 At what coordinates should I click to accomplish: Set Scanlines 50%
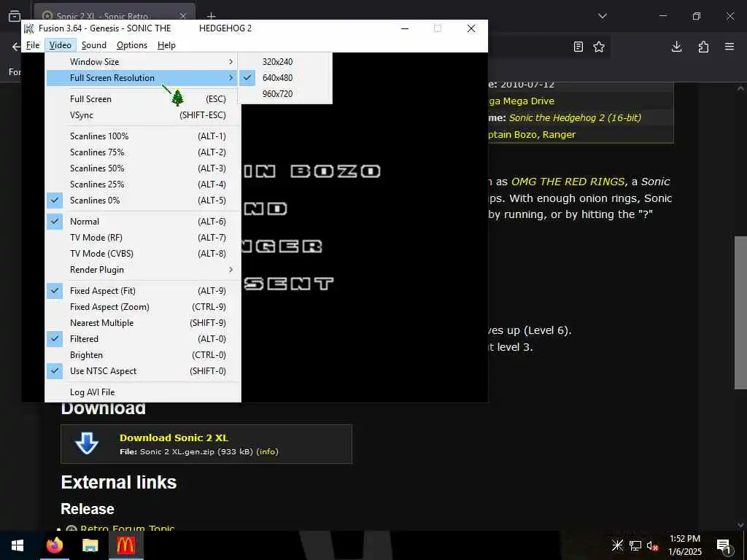[x=143, y=168]
